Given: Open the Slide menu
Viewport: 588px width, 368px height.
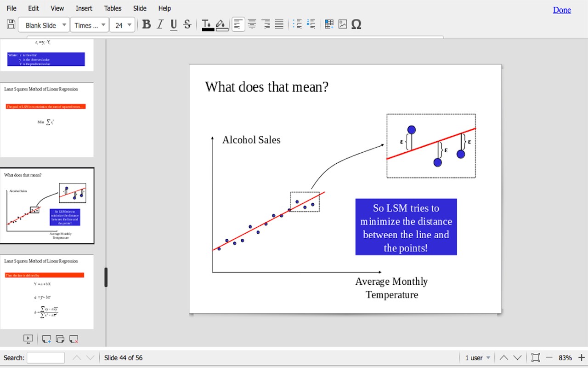Looking at the screenshot, I should 140,8.
